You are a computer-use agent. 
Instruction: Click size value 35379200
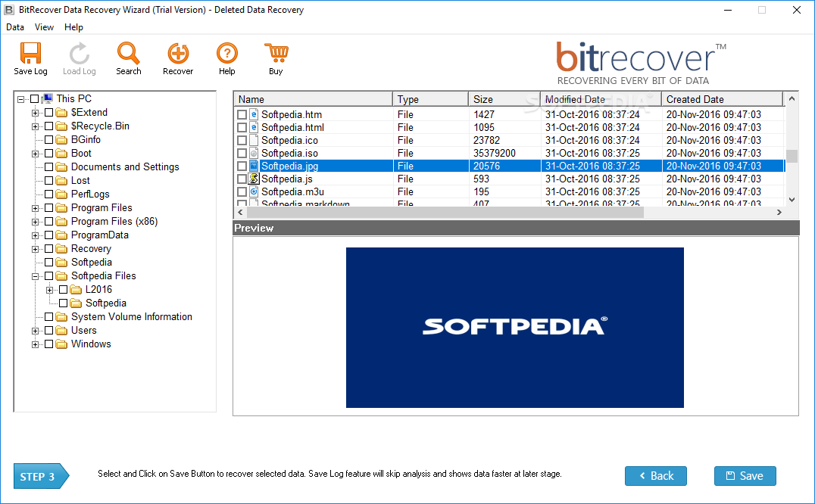click(x=495, y=153)
